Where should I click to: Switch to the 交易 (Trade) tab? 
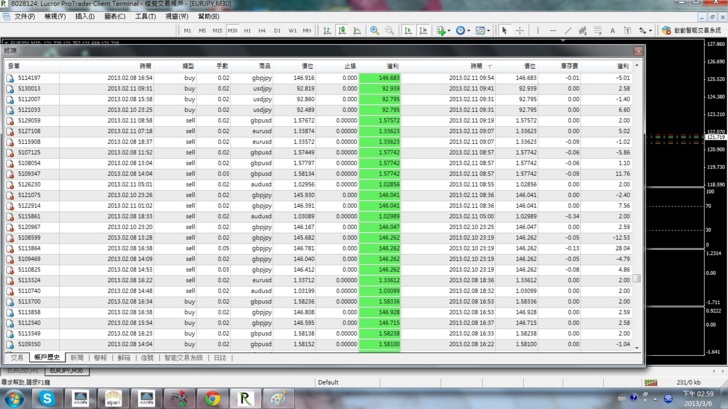(16, 357)
